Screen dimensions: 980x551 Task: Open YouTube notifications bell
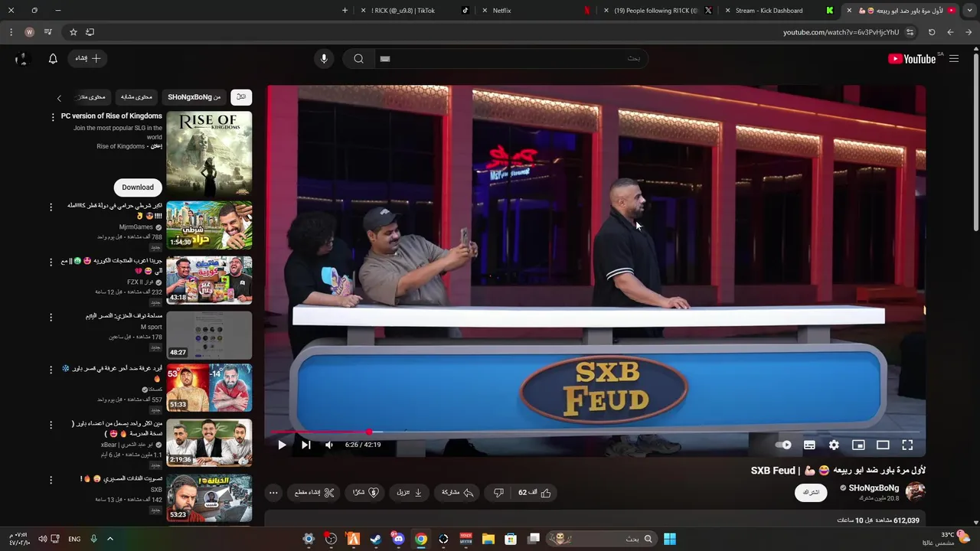53,58
